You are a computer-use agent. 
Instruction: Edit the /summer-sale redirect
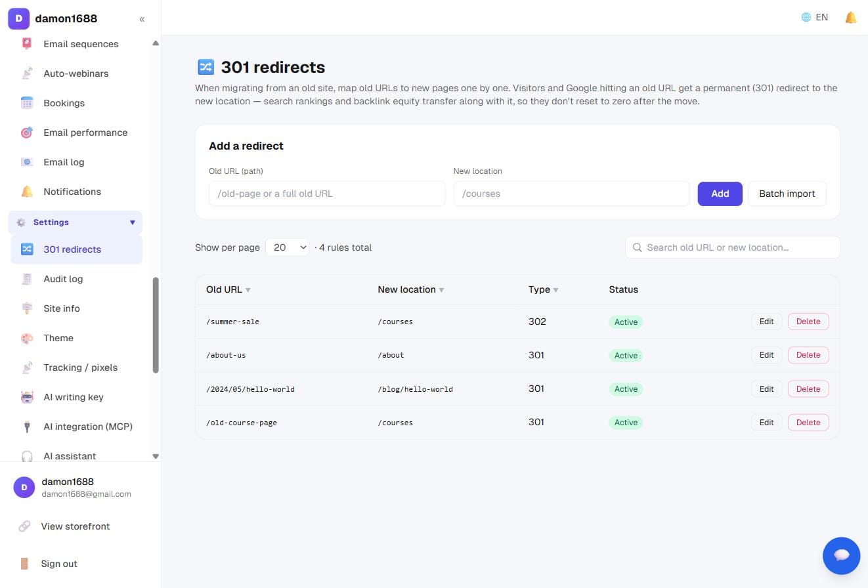point(766,322)
